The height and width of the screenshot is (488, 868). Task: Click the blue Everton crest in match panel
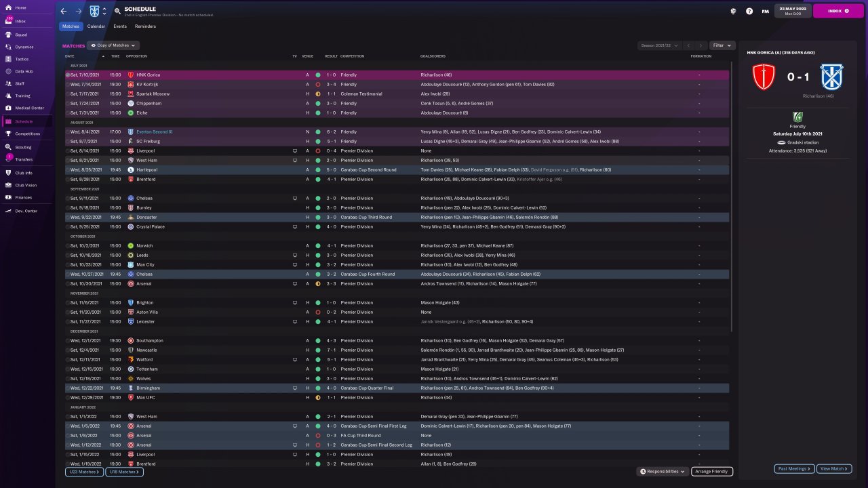[x=831, y=77]
